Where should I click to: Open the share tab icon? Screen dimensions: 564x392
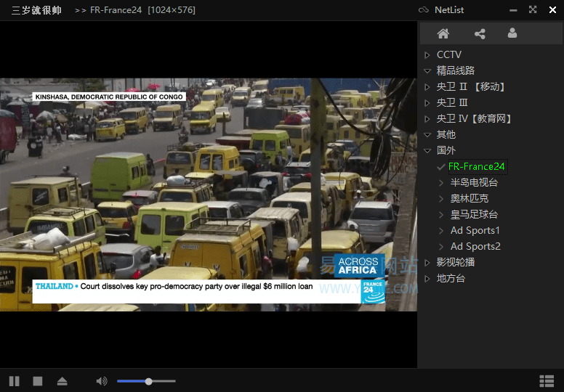pos(480,33)
